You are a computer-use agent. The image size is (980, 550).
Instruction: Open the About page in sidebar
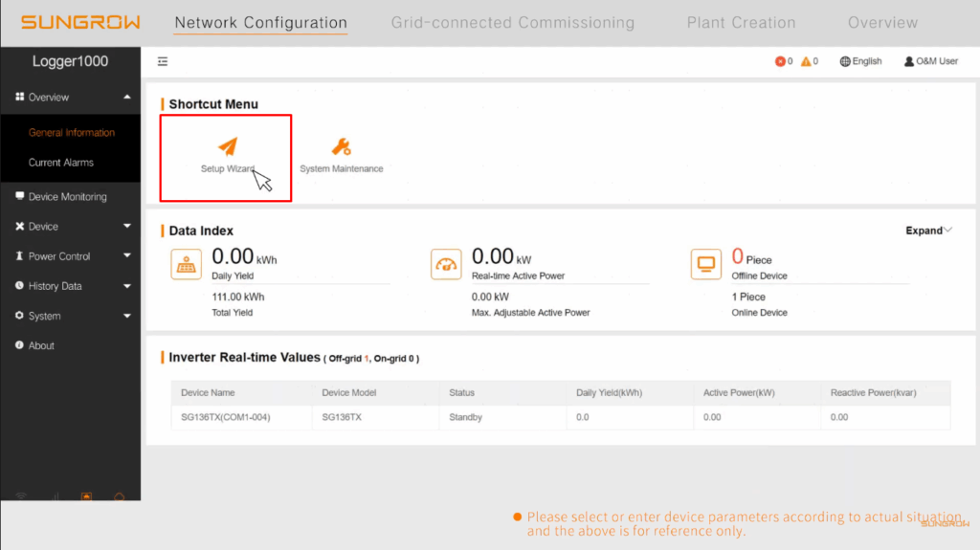click(x=41, y=345)
